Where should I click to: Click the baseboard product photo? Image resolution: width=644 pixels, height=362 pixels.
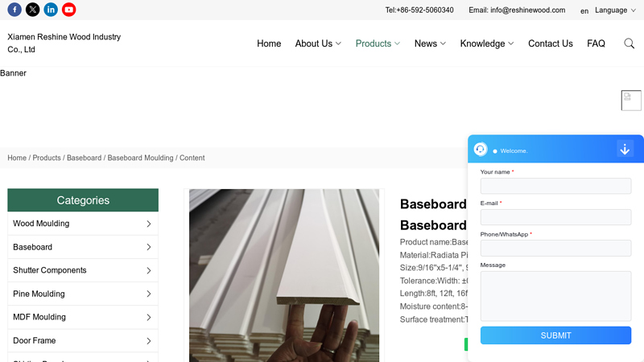(284, 275)
